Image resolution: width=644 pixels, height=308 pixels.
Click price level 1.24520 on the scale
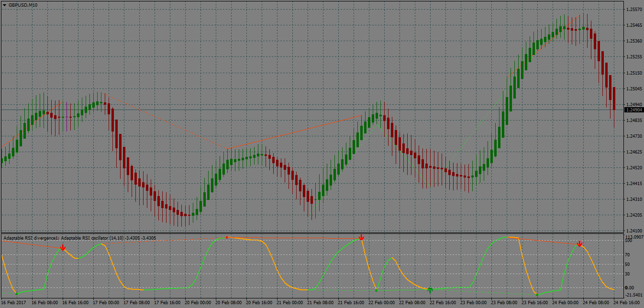tap(634, 168)
